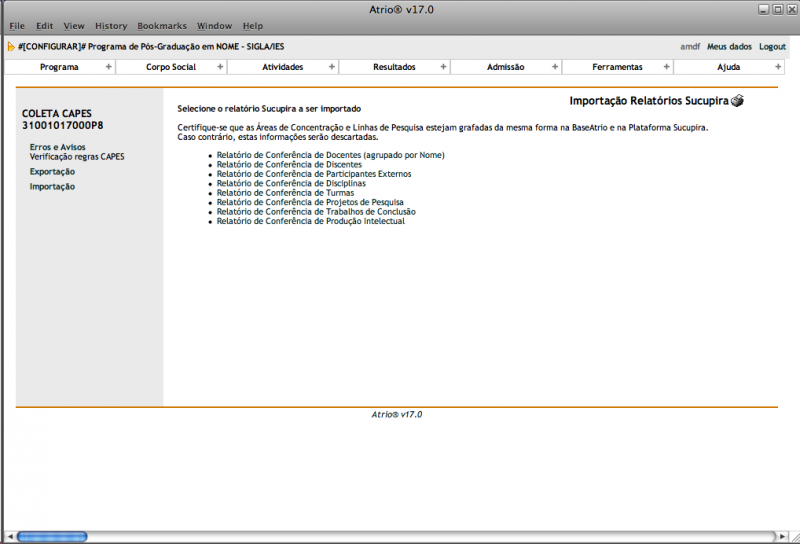
Task: Open Verificação regras CAPES in sidebar
Action: pos(77,157)
